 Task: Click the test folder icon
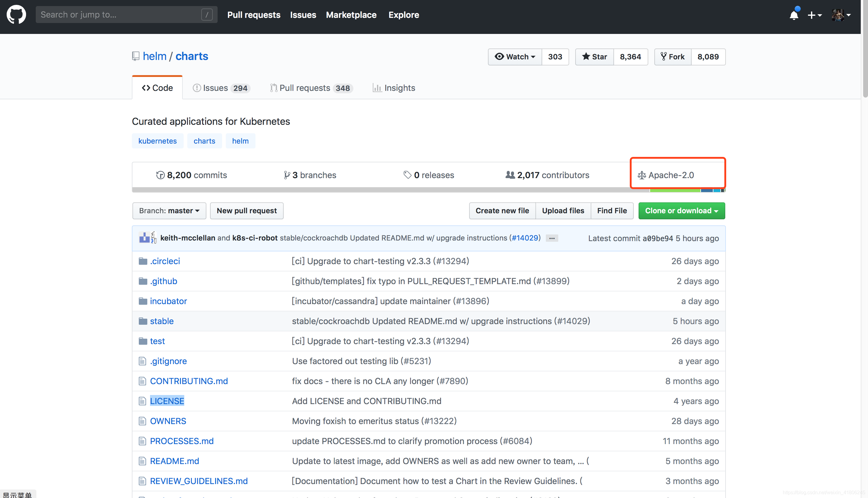tap(143, 341)
